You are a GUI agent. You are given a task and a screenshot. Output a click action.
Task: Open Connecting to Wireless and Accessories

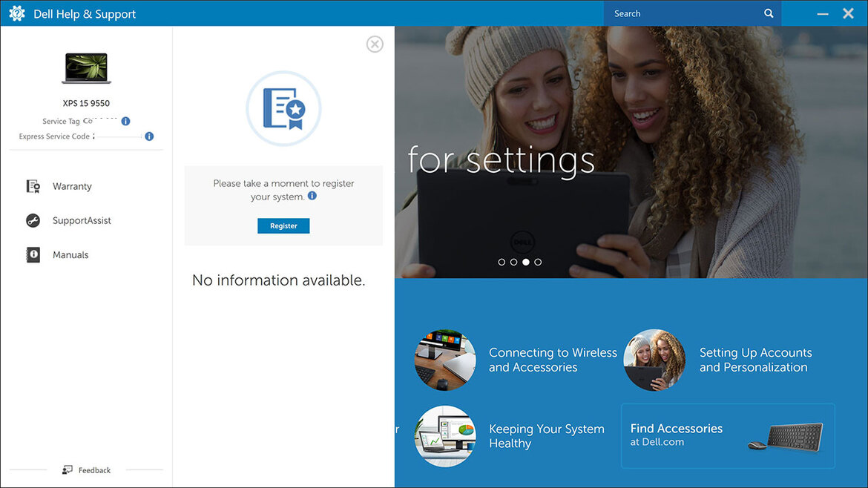(x=553, y=360)
